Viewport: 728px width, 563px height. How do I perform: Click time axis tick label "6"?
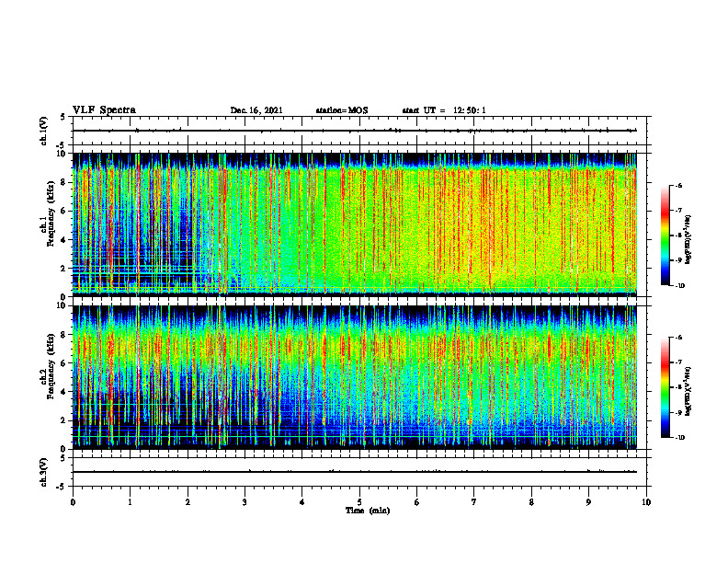[x=417, y=502]
